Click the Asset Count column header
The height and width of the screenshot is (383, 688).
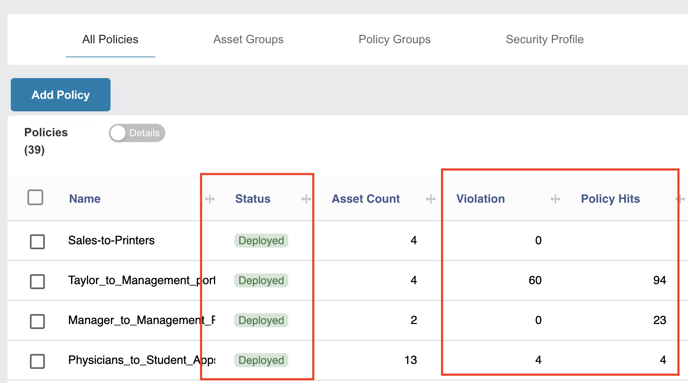tap(366, 199)
